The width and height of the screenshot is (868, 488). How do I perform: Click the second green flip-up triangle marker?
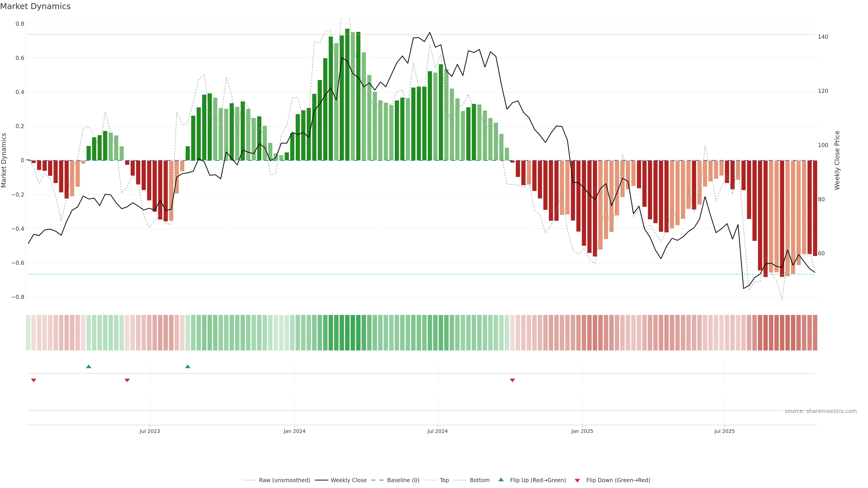click(188, 366)
